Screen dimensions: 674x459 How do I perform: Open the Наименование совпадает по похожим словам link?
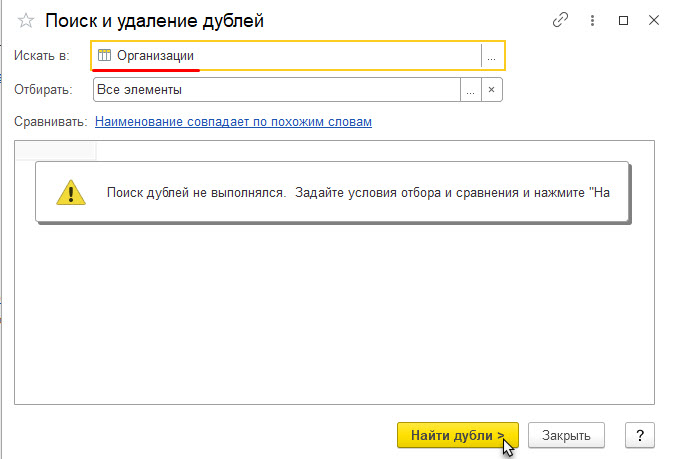(233, 121)
